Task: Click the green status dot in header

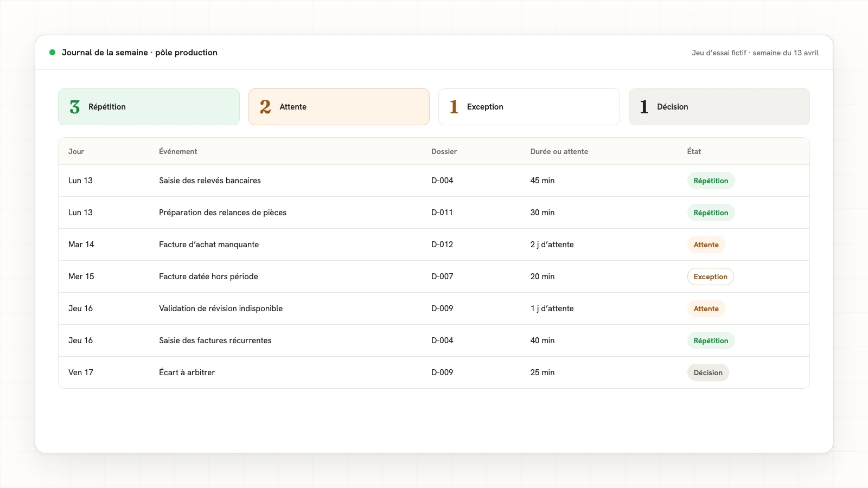Action: tap(52, 53)
